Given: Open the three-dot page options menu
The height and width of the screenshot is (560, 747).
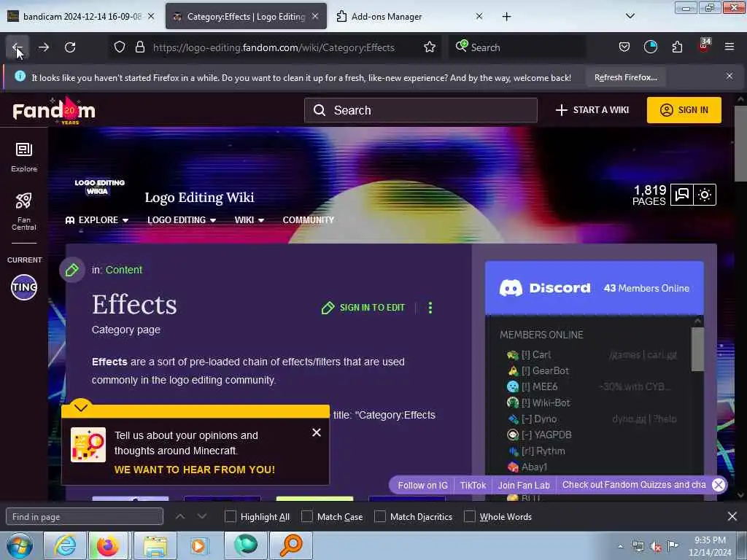Looking at the screenshot, I should (430, 308).
